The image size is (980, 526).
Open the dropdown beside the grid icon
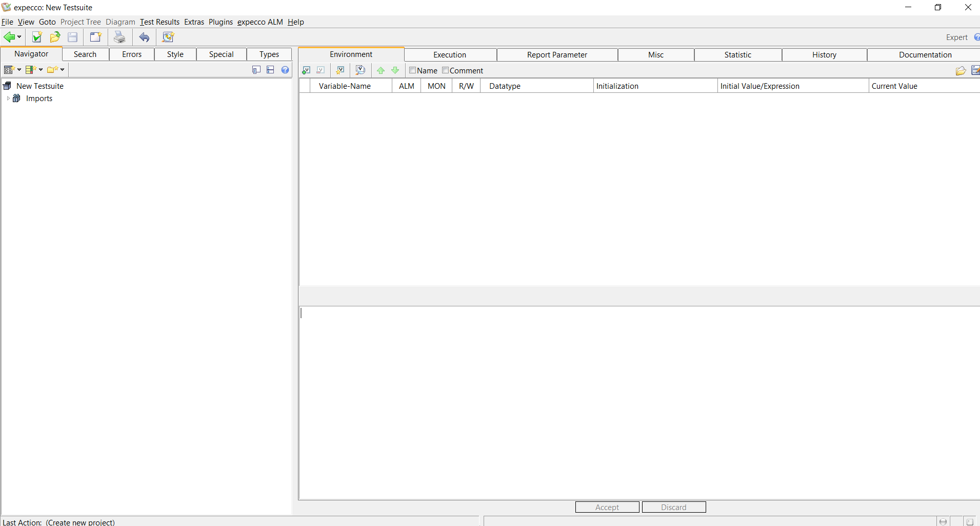tap(19, 70)
